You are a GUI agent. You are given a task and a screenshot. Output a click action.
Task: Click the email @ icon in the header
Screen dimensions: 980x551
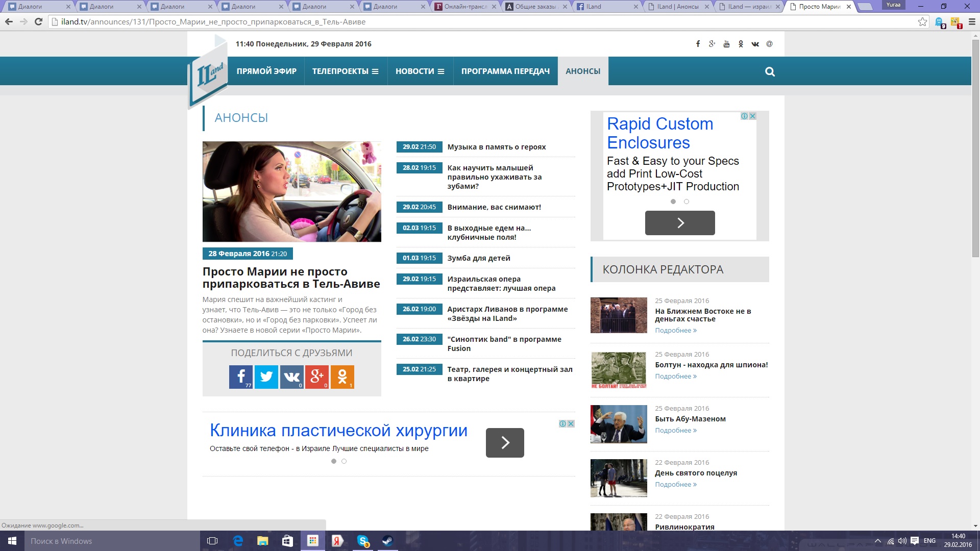(x=769, y=44)
